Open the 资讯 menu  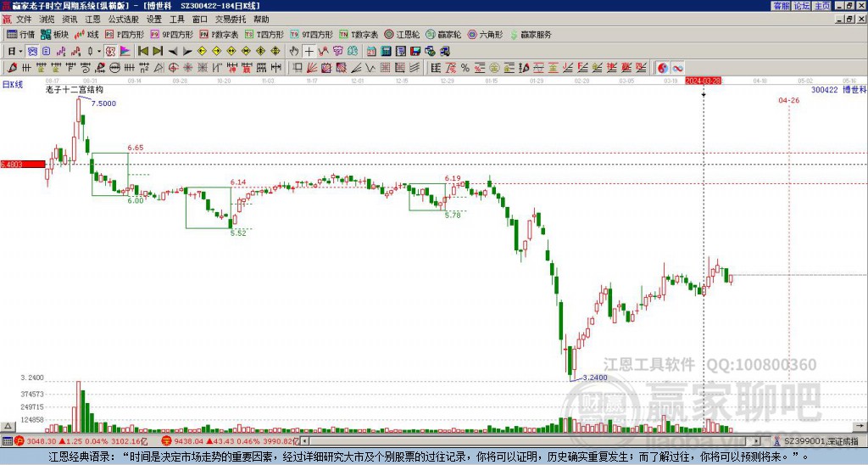70,20
